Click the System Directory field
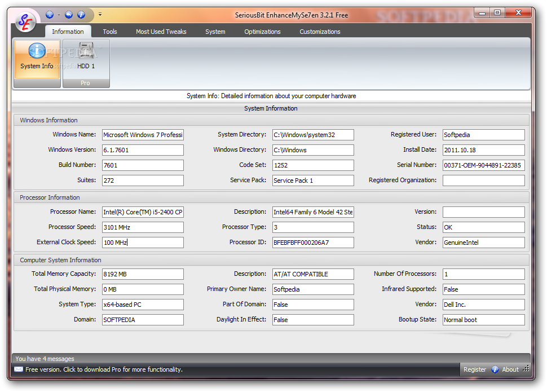The image size is (547, 392). coord(314,135)
